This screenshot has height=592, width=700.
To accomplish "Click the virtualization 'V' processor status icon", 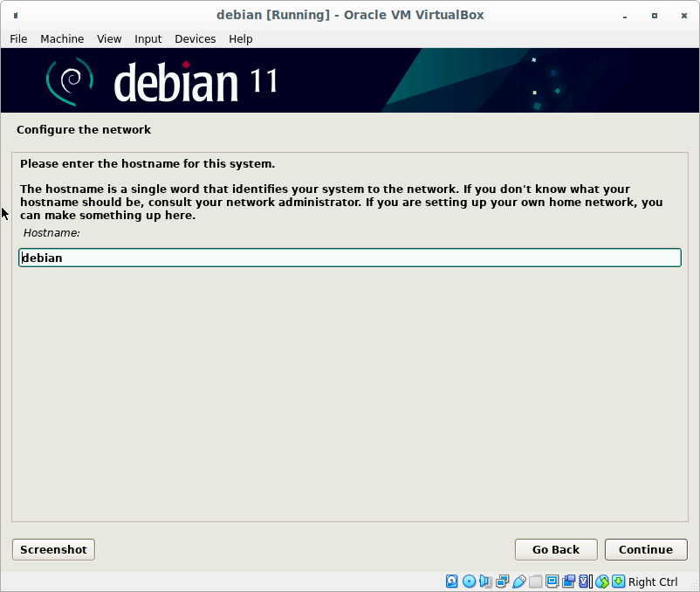I will 585,582.
